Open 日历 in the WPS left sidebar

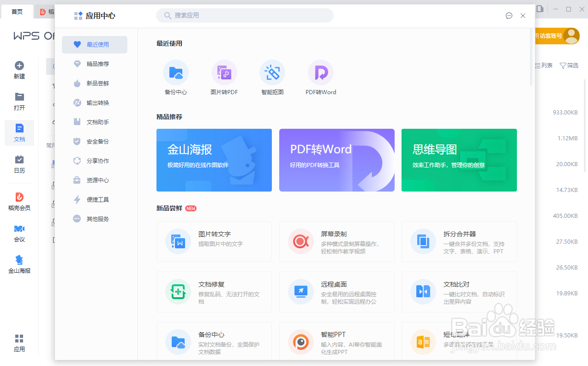[19, 164]
